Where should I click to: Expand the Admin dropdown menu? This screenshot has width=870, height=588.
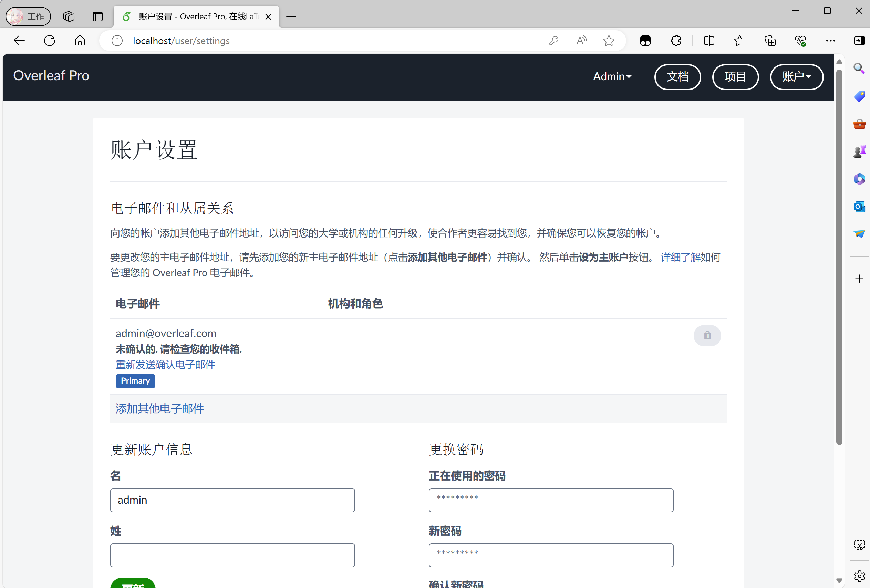(x=612, y=76)
